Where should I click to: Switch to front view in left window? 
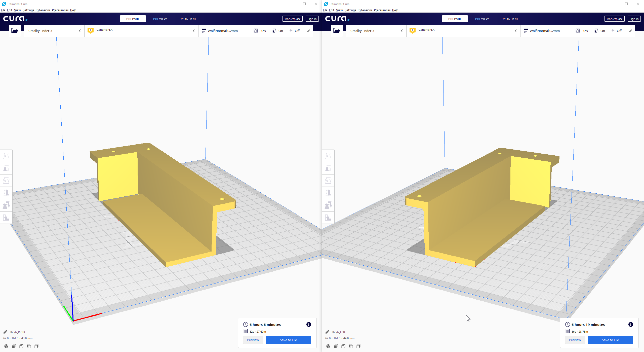14,346
